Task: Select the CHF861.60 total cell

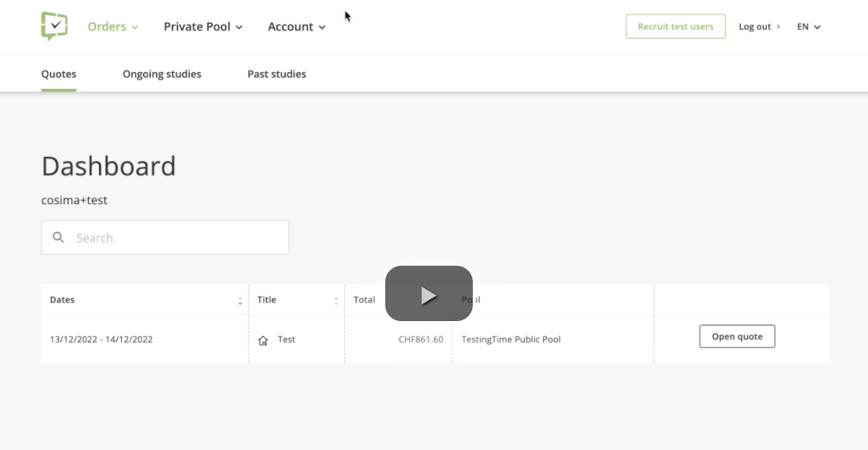Action: 420,339
